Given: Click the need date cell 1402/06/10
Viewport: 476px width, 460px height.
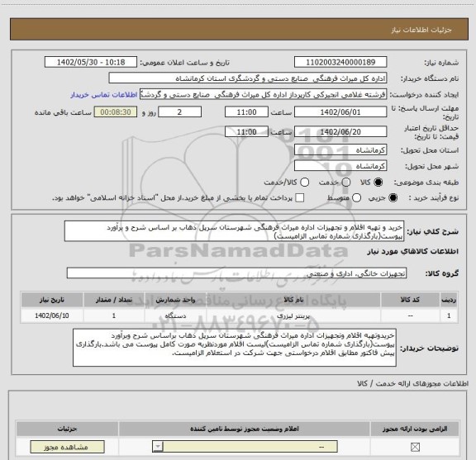Looking at the screenshot, I should pos(52,315).
